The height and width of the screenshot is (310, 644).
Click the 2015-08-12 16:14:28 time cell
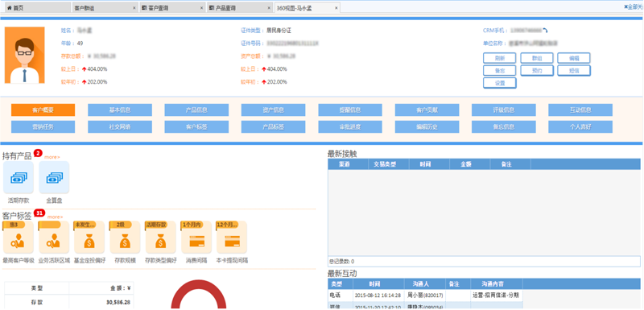click(378, 296)
